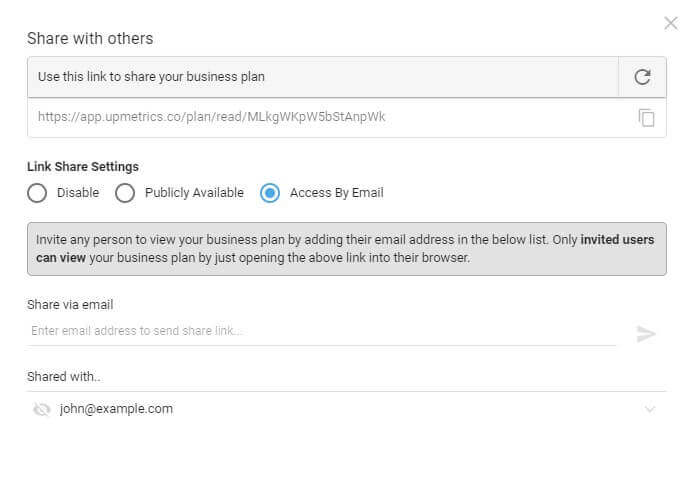
Task: Click the Disable option label
Action: [78, 193]
